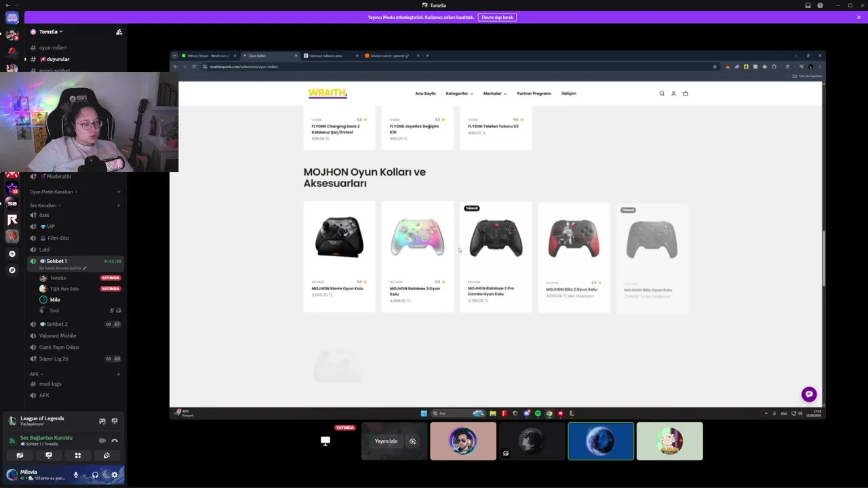This screenshot has height=488, width=868.
Task: Click the invite people icon beside Tomzila
Action: 119,32
